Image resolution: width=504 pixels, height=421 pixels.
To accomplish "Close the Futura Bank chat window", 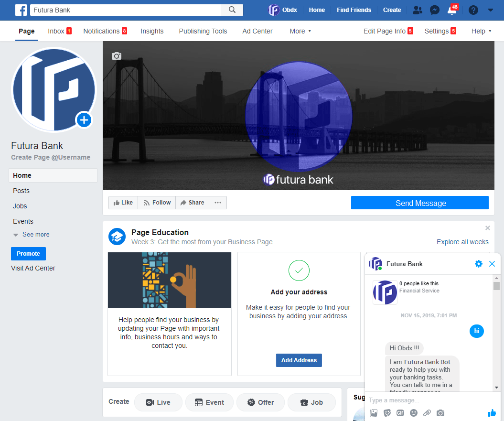I will point(492,264).
